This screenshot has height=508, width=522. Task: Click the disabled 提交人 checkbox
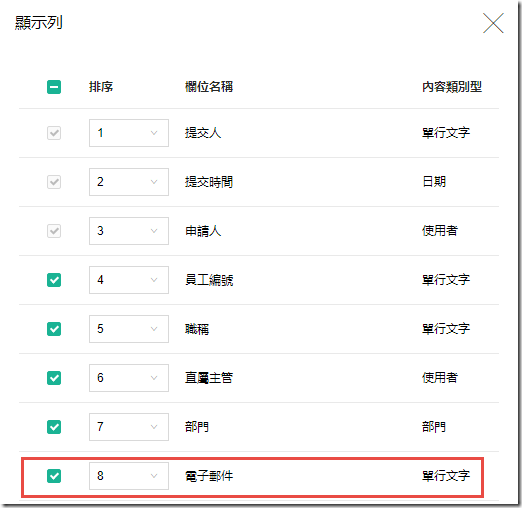click(x=54, y=133)
